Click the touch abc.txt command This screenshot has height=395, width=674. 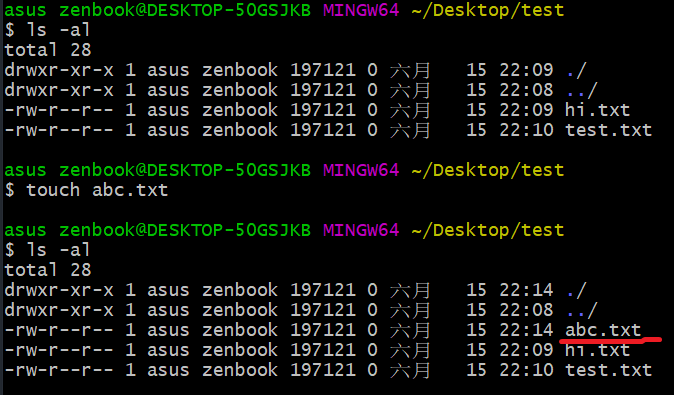click(97, 190)
